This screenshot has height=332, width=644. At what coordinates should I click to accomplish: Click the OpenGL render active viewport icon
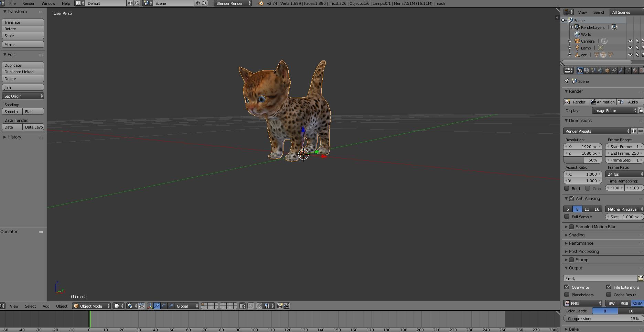pos(280,306)
